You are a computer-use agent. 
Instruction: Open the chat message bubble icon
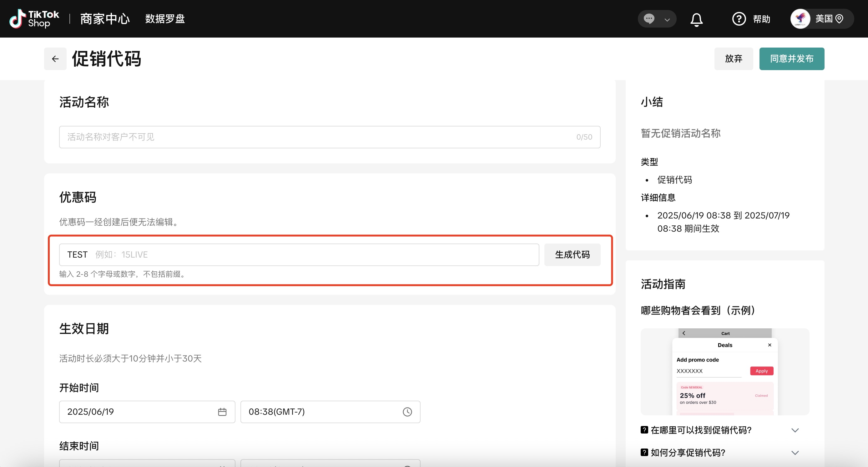point(649,18)
